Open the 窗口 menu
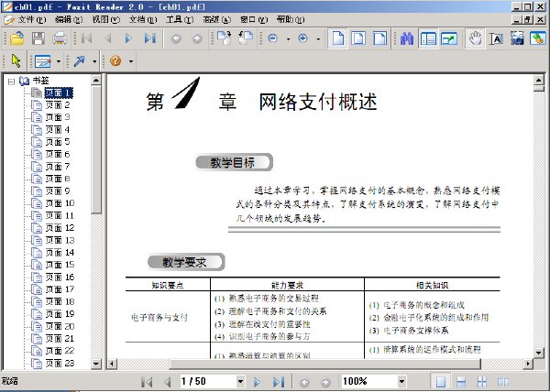 coord(254,19)
